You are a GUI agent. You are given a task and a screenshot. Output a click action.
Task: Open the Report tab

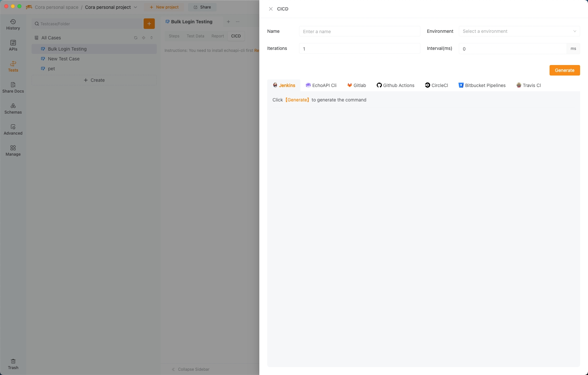click(218, 36)
